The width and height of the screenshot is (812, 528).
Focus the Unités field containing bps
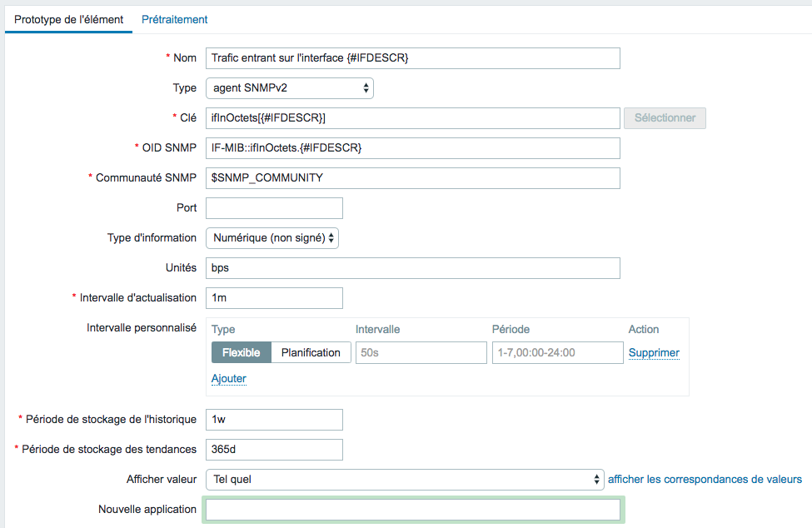pyautogui.click(x=413, y=268)
